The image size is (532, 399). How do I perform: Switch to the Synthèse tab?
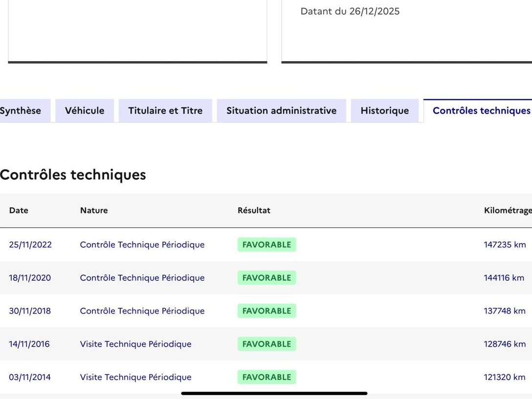(x=22, y=111)
